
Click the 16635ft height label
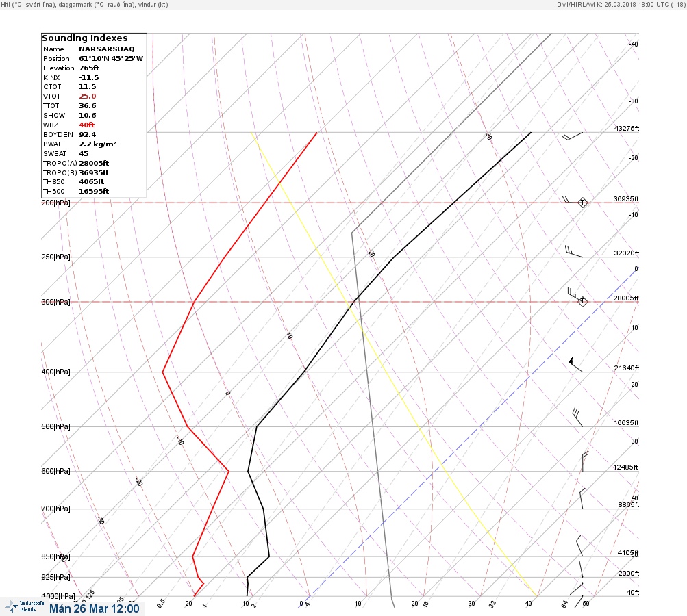tap(626, 422)
